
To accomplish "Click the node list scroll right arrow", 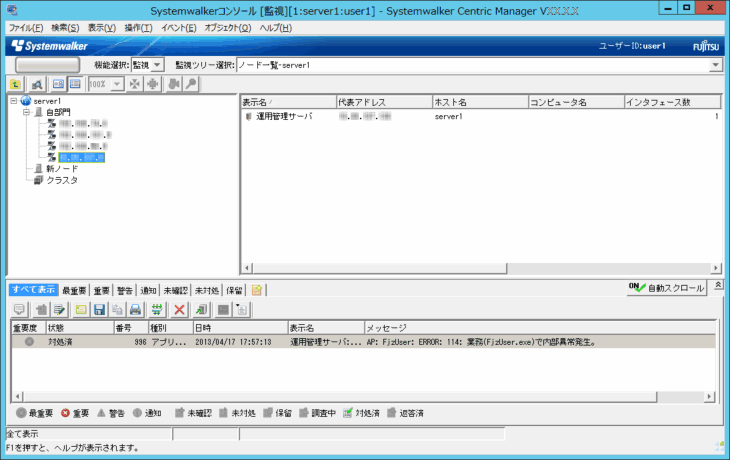I will 716,268.
